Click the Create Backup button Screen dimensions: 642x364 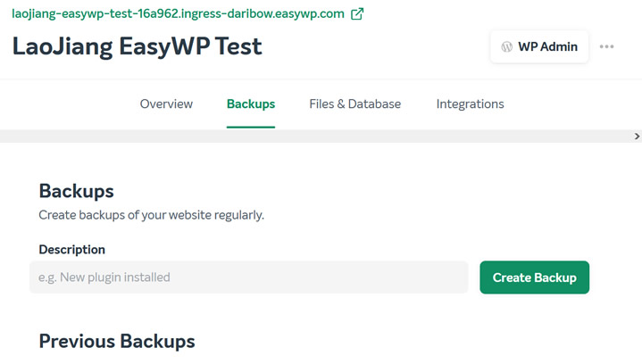pyautogui.click(x=534, y=277)
